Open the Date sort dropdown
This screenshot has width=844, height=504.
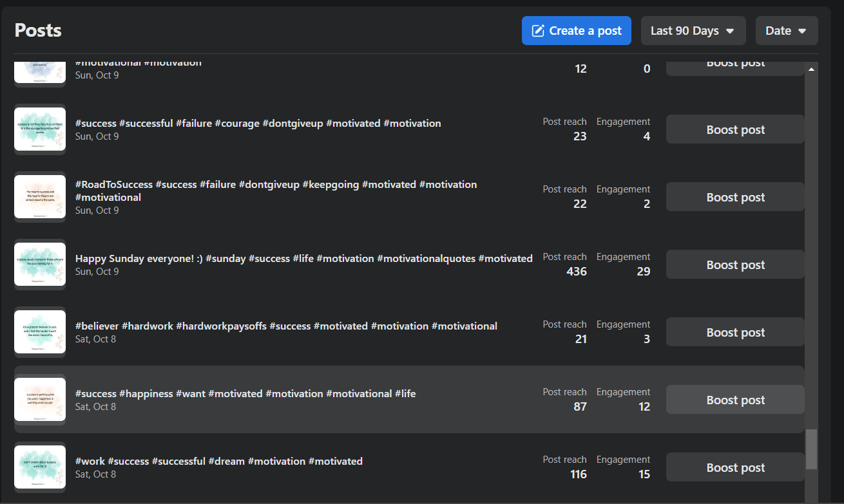click(x=787, y=30)
